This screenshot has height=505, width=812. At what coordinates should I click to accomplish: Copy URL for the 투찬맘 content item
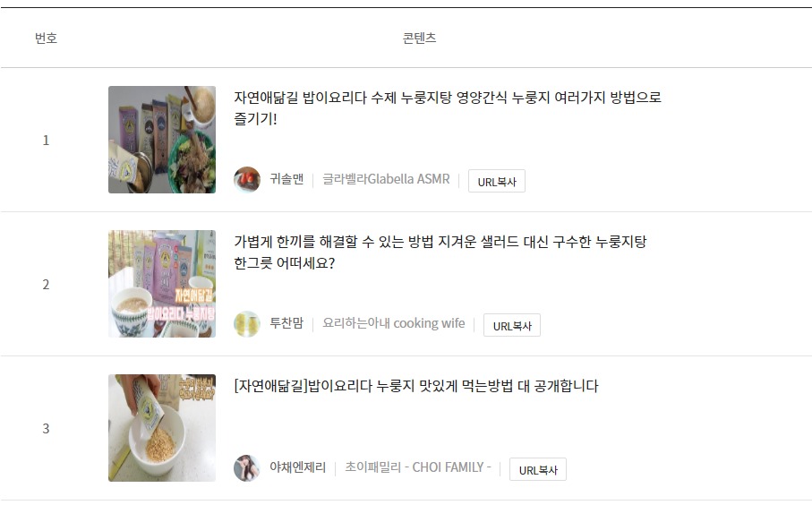pos(512,325)
